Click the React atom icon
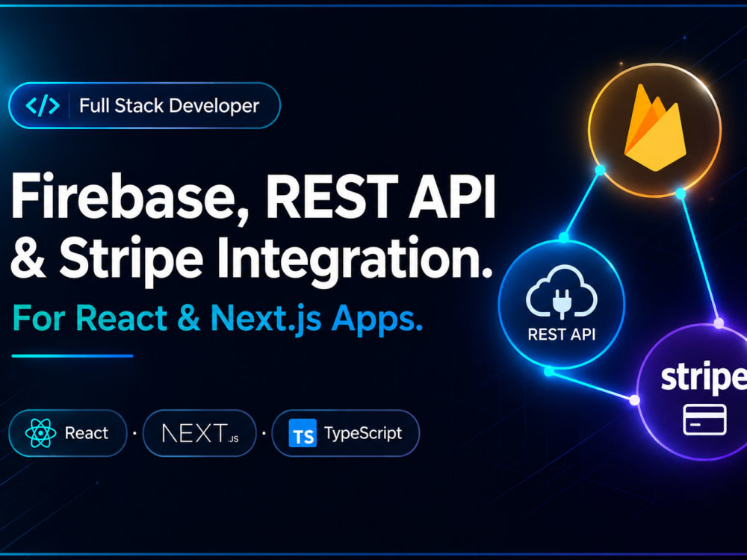 [x=40, y=433]
